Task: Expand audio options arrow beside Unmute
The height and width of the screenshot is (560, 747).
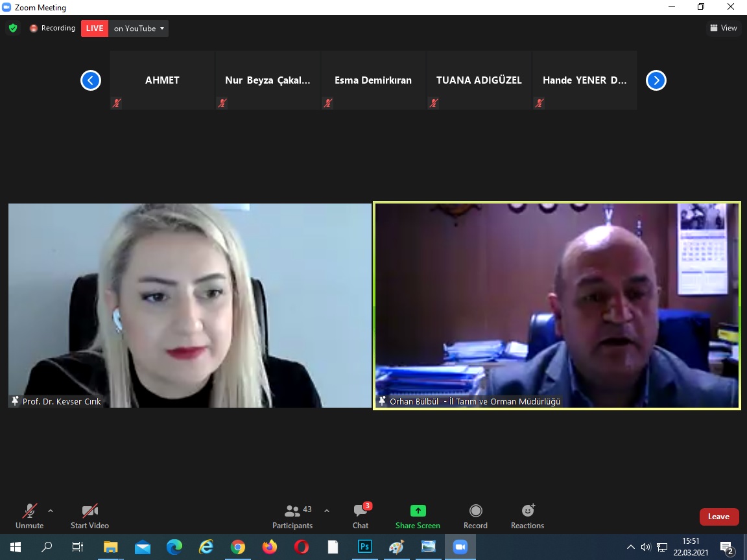Action: (x=51, y=511)
